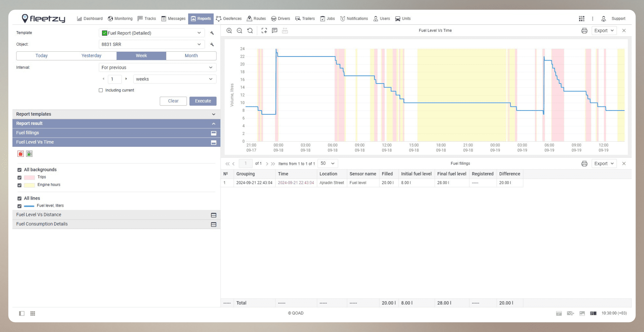
Task: Zoom in on the fuel chart
Action: coord(229,30)
